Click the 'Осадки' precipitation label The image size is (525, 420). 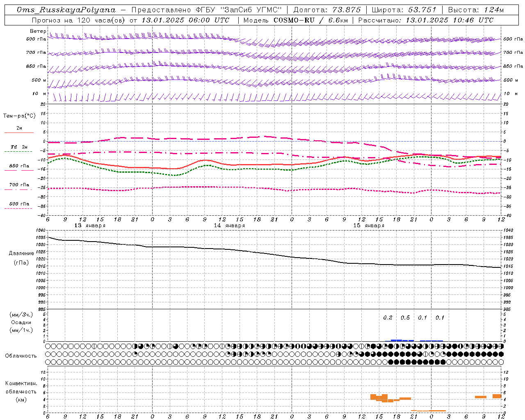coord(21,322)
